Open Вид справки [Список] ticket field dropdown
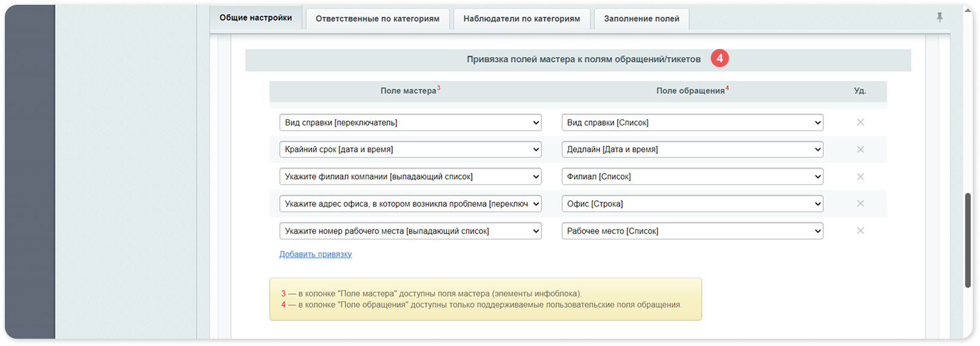Viewport: 980px width, 346px height. [693, 122]
